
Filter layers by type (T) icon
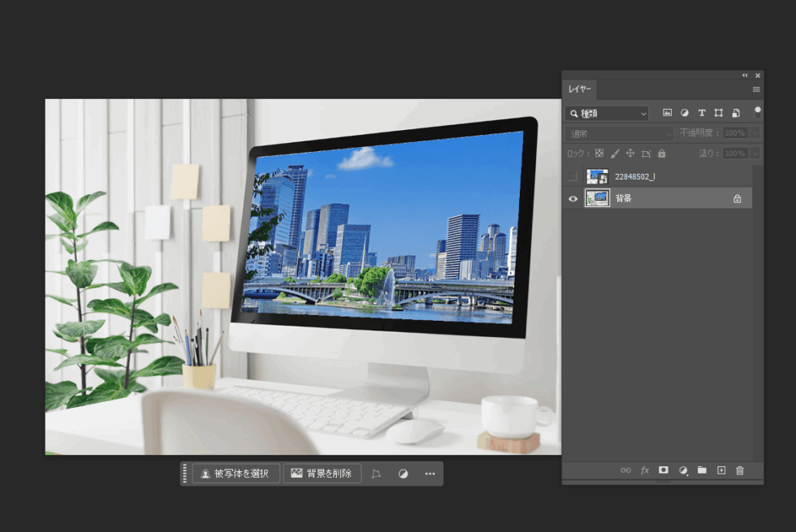[x=702, y=113]
